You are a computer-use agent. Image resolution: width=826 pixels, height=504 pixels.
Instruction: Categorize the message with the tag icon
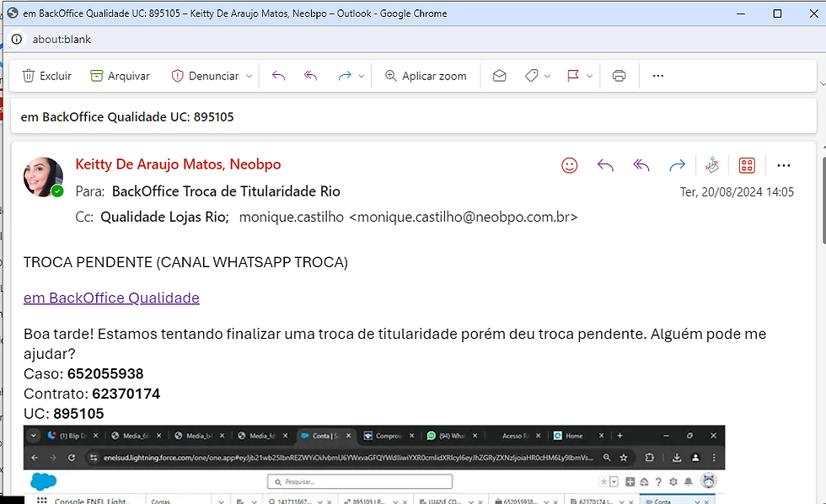532,76
